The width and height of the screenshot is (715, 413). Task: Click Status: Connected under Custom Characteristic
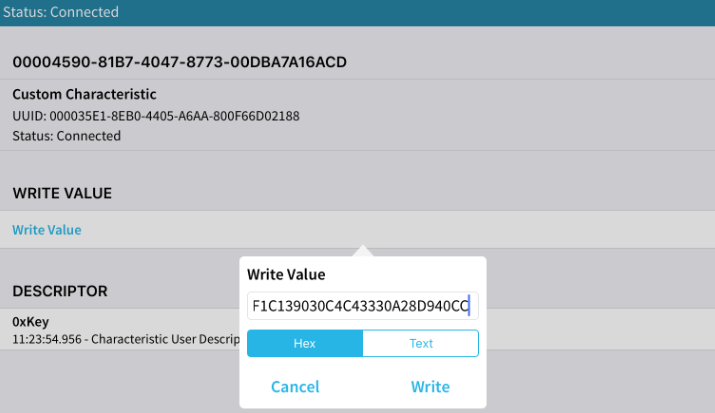66,136
